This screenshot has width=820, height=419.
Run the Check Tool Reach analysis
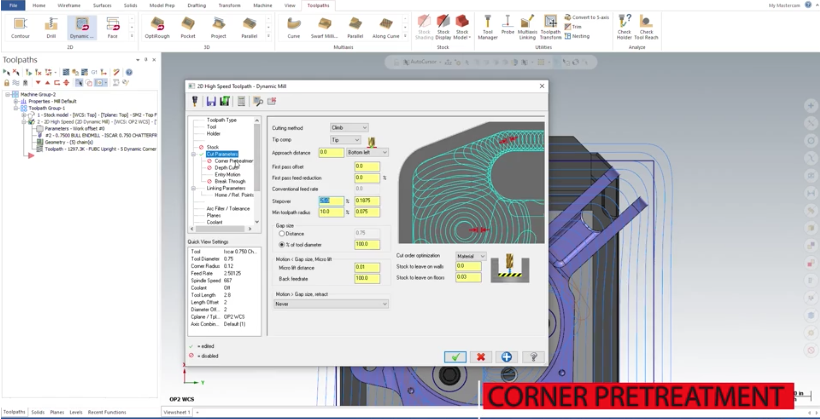point(646,28)
